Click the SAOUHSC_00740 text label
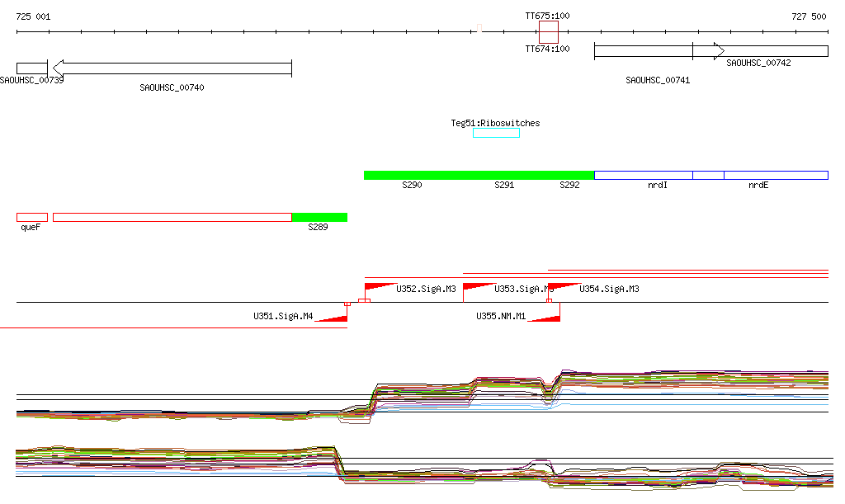 tap(172, 87)
